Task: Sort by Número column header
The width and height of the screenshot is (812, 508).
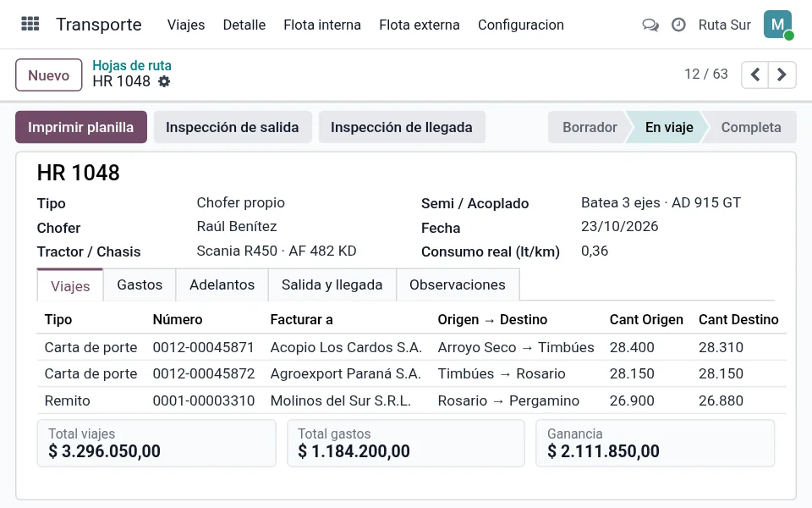Action: 178,319
